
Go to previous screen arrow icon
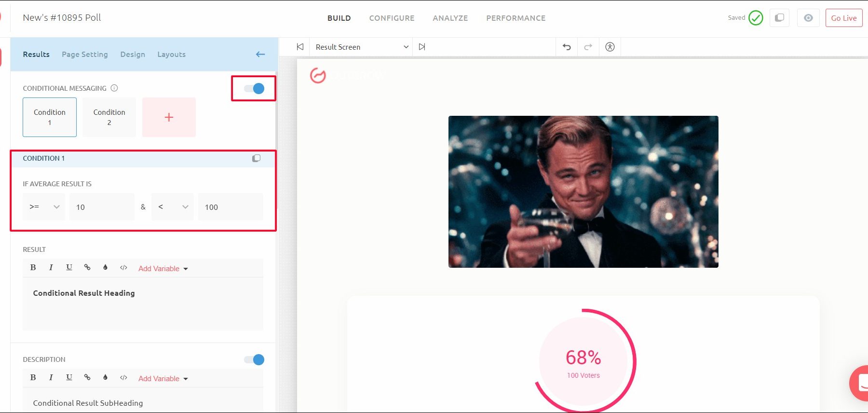tap(300, 47)
